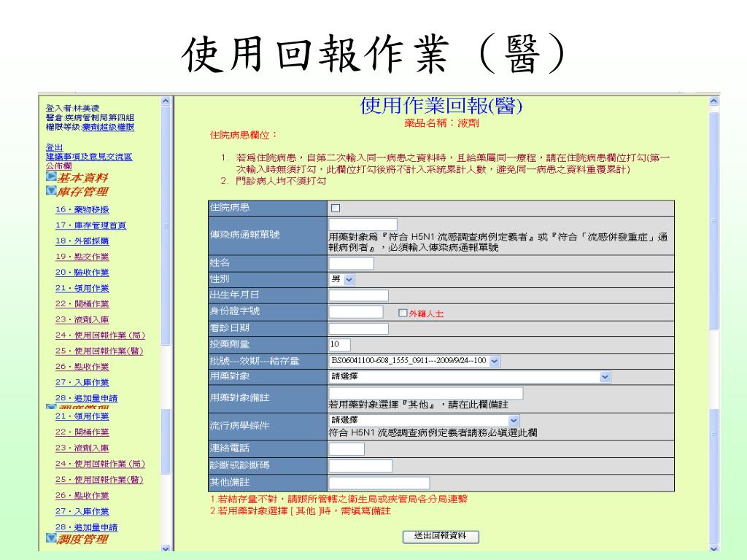Click the 傳染病通報單號 row label

pyautogui.click(x=244, y=235)
